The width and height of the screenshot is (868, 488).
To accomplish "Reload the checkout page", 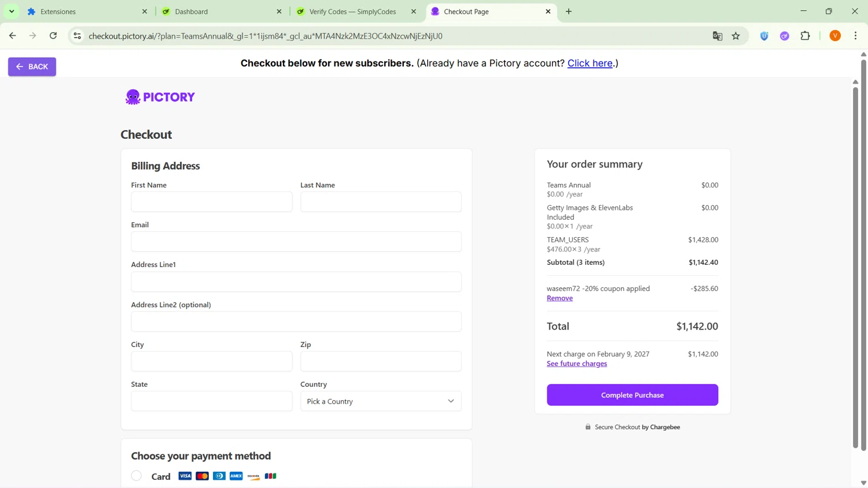I will [53, 36].
